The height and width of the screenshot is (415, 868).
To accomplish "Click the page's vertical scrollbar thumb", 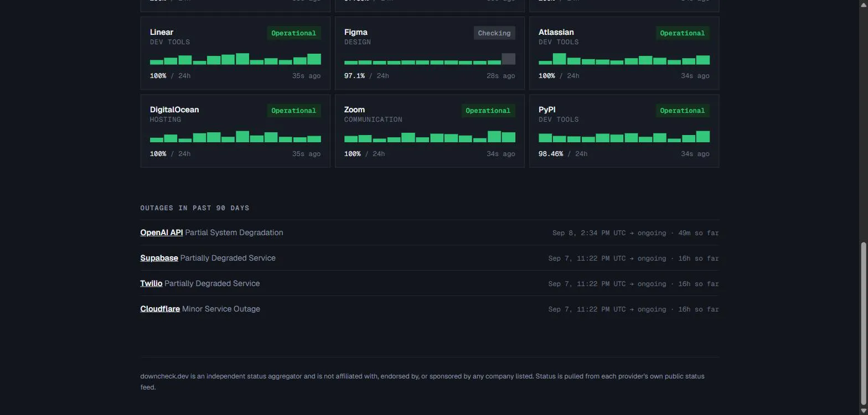I will (864, 323).
